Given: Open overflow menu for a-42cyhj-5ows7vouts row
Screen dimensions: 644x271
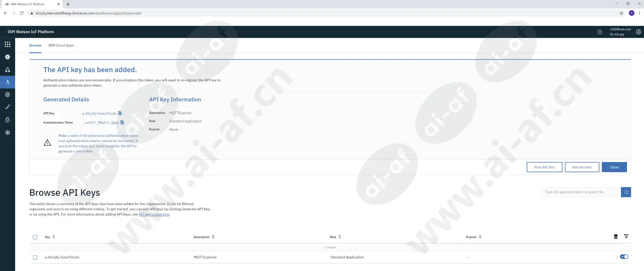Looking at the screenshot, I should (x=616, y=257).
